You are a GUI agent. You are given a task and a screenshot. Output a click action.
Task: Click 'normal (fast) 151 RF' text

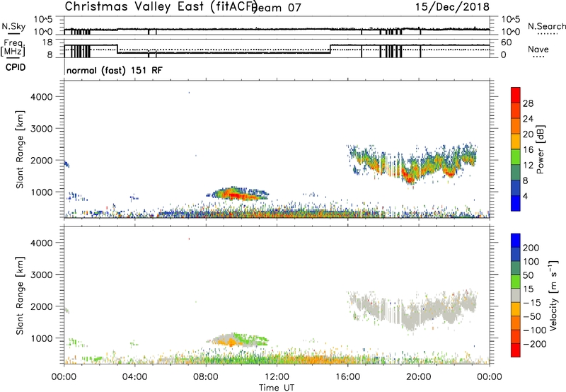[115, 70]
